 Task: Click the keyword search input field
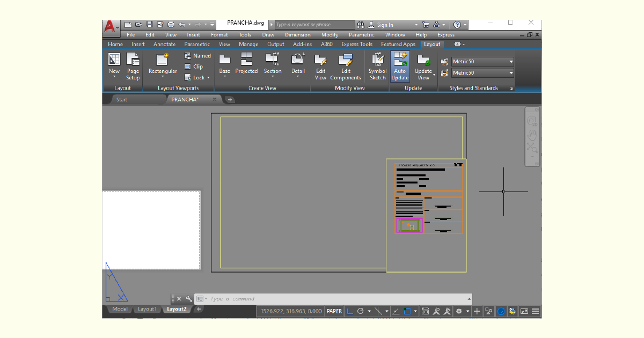tap(314, 25)
